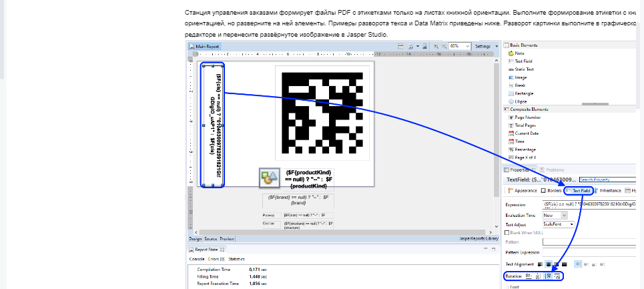The width and height of the screenshot is (644, 289).
Task: Zoom out of the report designer
Action: [x=444, y=47]
